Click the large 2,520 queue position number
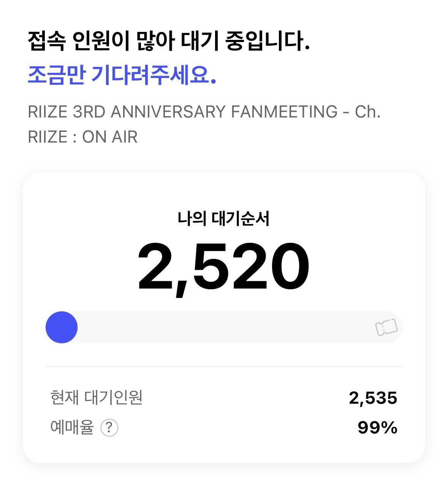Screen dimensions: 448x479 (x=224, y=267)
